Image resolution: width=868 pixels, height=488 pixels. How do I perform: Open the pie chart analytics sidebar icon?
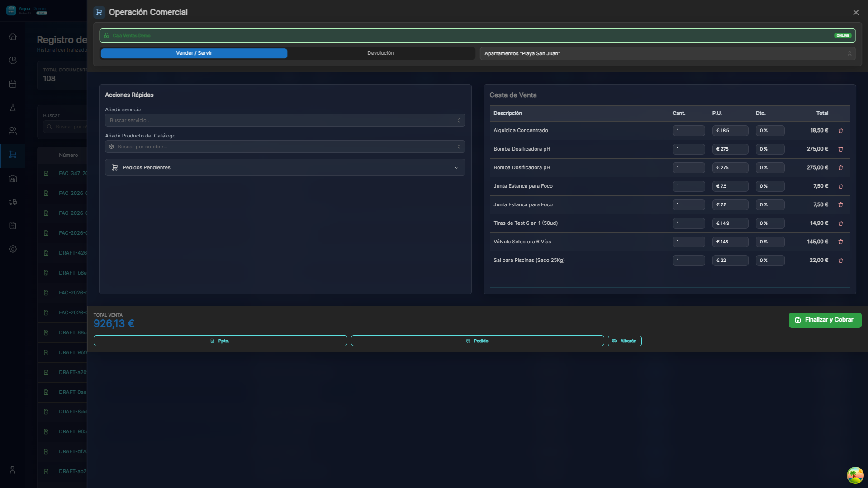(13, 60)
